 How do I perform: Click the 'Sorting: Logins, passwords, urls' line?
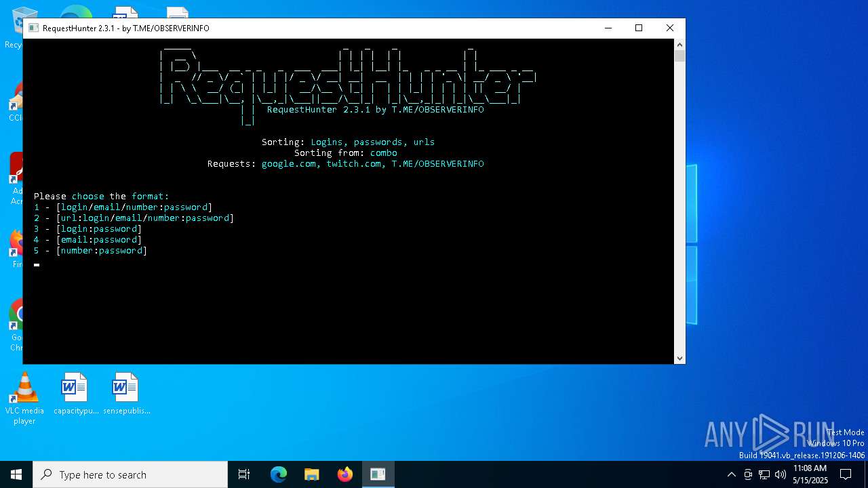pyautogui.click(x=348, y=142)
